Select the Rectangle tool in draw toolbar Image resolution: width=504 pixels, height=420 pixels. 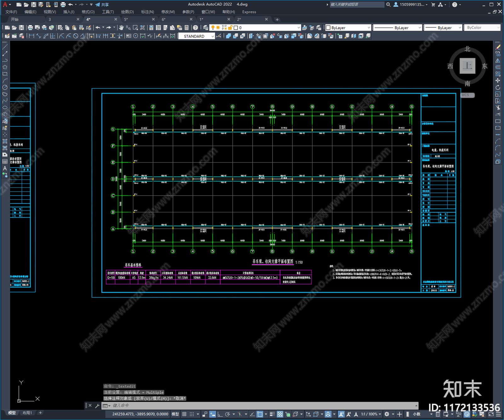click(x=5, y=74)
